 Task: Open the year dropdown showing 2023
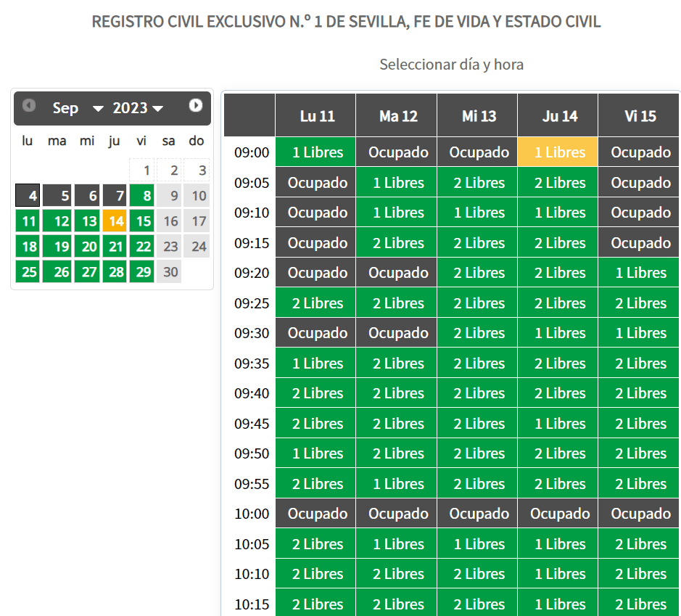[138, 108]
